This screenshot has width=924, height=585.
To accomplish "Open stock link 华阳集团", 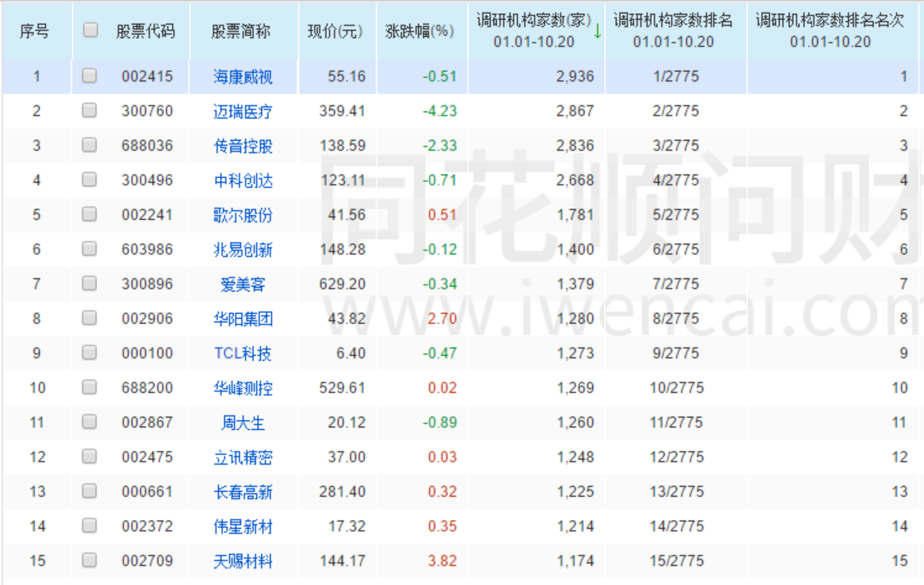I will click(243, 319).
